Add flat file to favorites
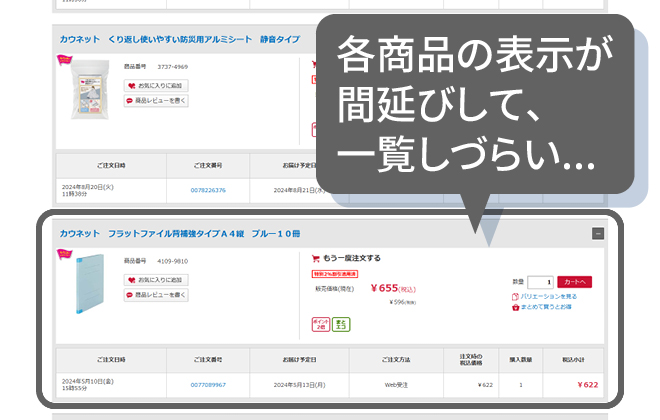 click(x=156, y=280)
